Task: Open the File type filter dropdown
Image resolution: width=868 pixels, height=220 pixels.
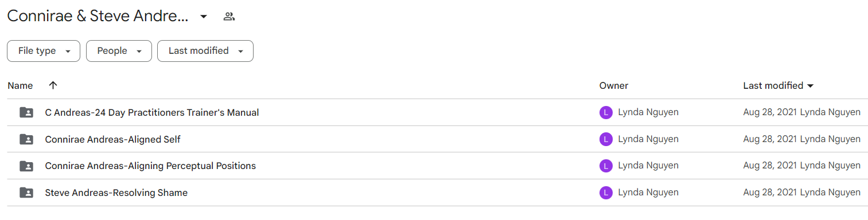Action: (43, 51)
